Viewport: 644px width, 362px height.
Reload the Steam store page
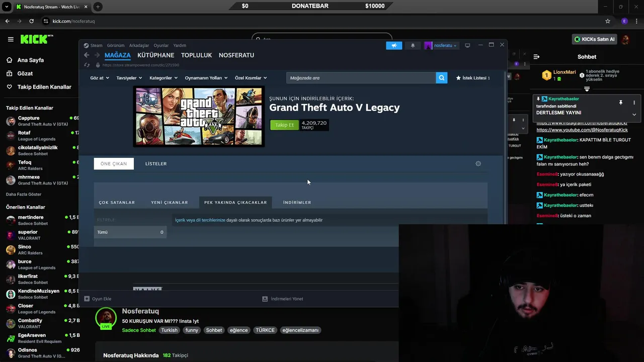pos(87,65)
